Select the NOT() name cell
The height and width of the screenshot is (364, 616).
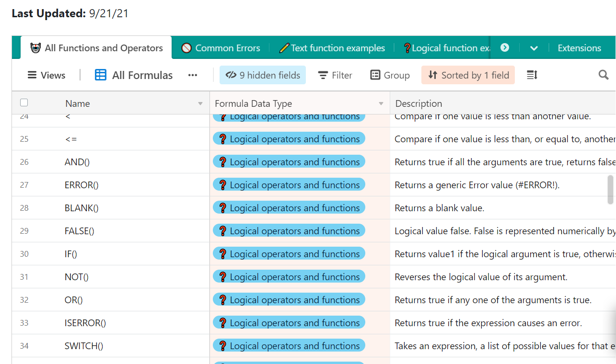coord(134,277)
